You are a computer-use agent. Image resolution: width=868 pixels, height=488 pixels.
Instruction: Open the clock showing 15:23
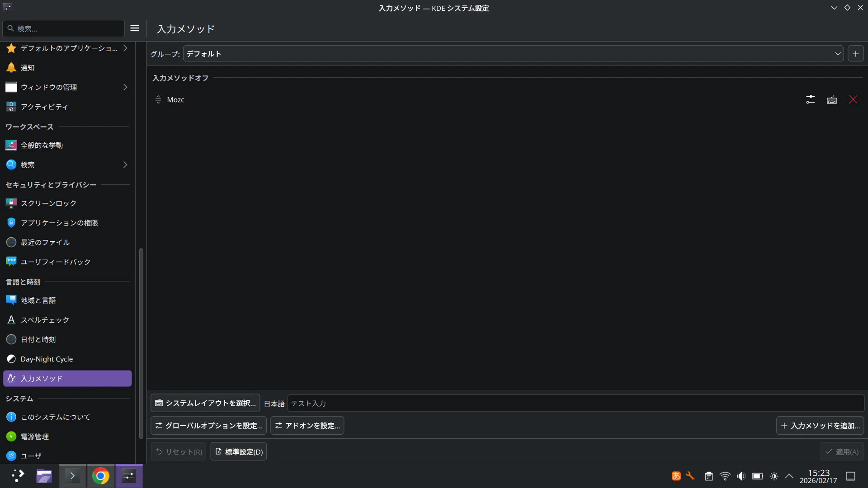(818, 476)
